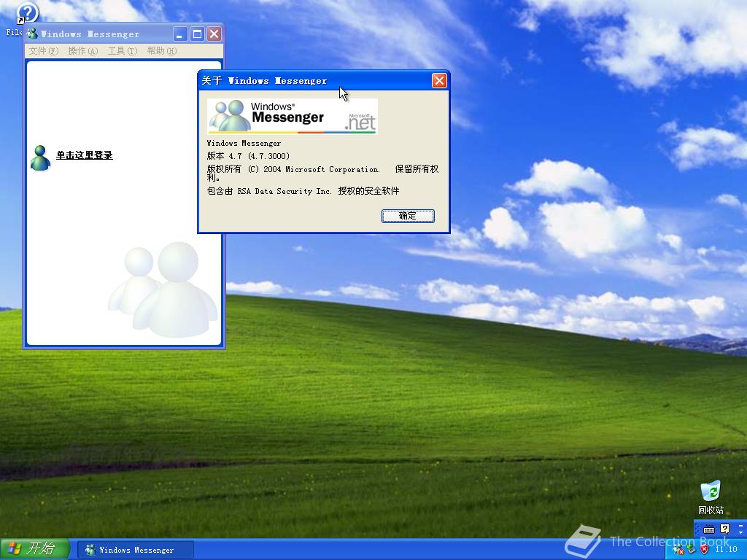Click the 版本 4.7 (4.7.3000) version text
The width and height of the screenshot is (747, 560).
point(248,156)
